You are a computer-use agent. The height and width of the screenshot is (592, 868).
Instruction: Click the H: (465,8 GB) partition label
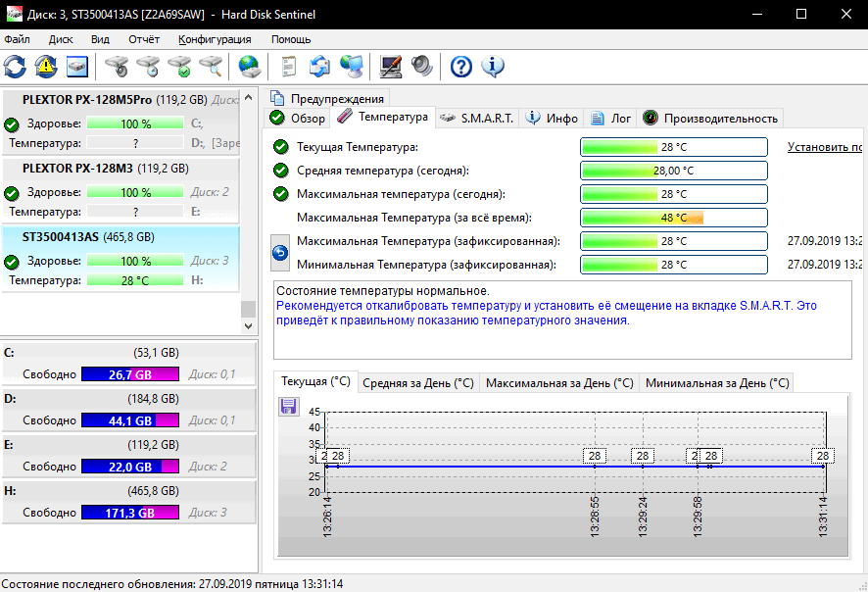click(x=91, y=491)
